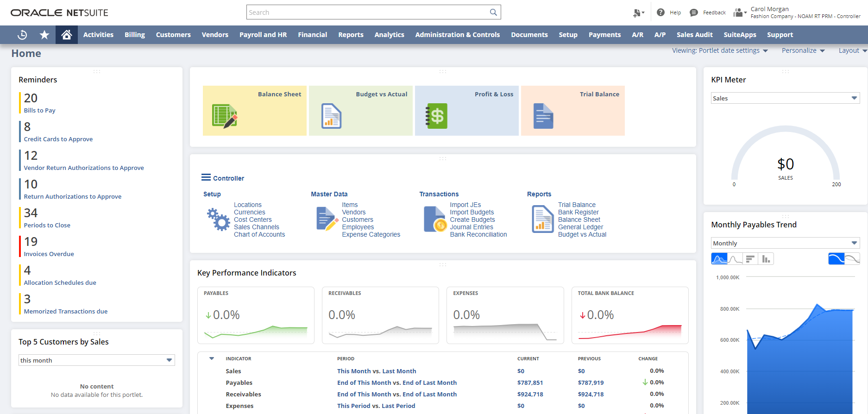Switch payables trend to column chart
This screenshot has width=868, height=414.
[766, 259]
